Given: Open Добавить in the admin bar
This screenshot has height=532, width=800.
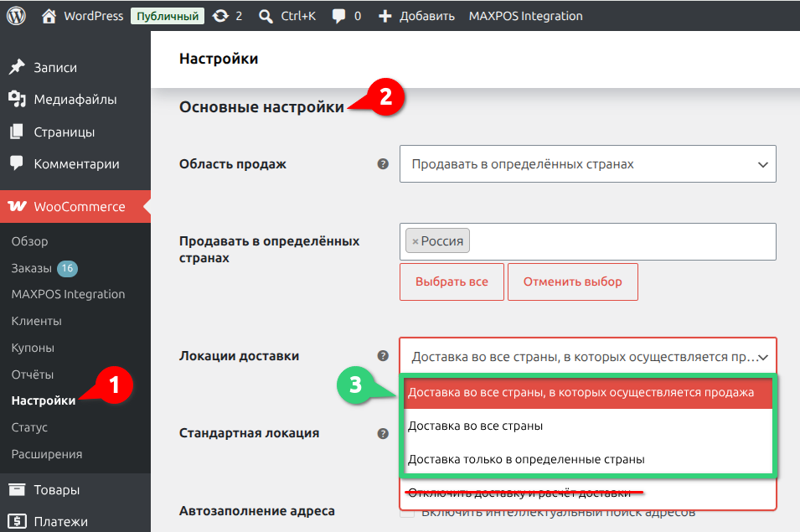Looking at the screenshot, I should tap(426, 16).
